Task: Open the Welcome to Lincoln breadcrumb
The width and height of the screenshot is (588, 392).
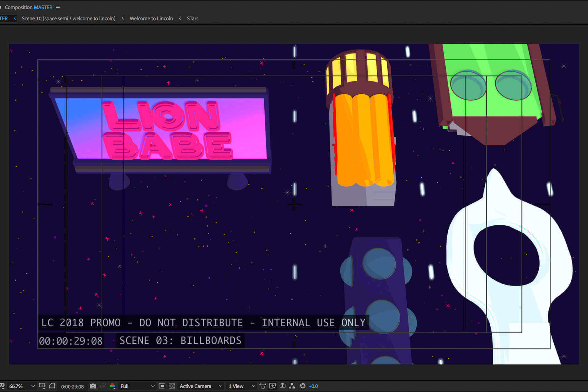Action: pyautogui.click(x=151, y=18)
